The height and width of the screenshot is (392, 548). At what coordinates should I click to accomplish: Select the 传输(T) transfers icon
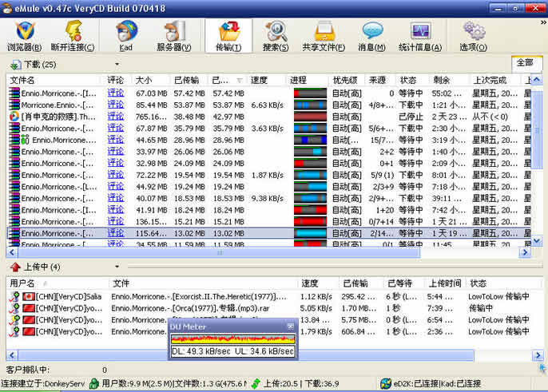[228, 36]
